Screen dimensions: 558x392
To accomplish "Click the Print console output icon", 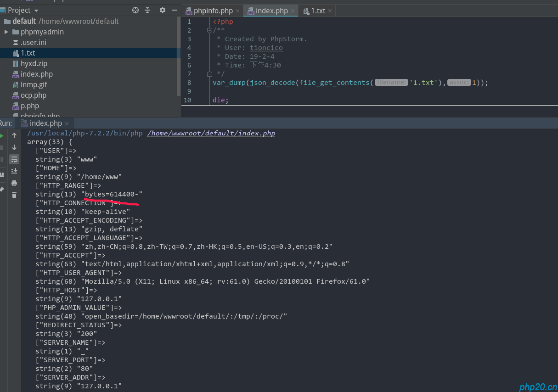I will click(14, 183).
